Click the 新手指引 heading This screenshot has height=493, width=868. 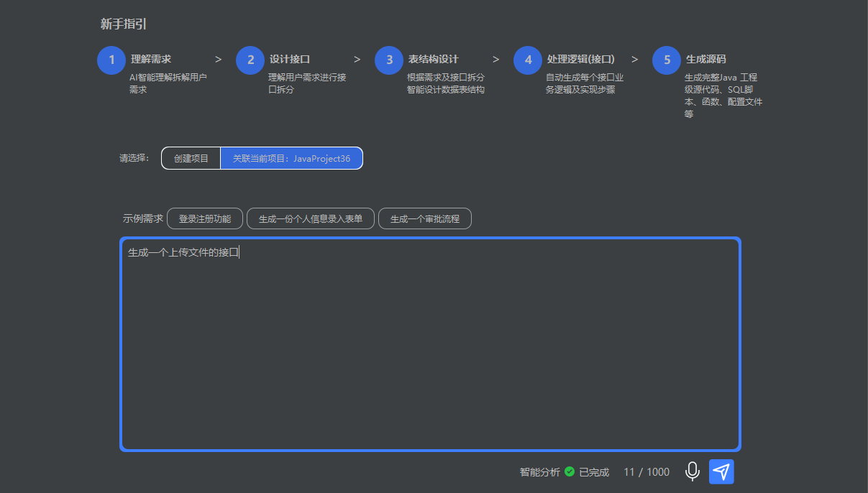coord(124,24)
